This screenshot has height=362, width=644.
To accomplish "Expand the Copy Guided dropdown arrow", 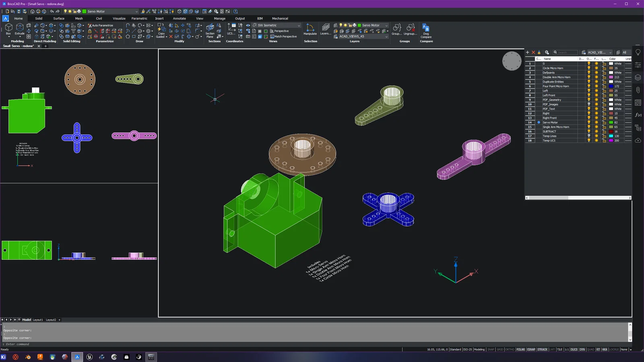I will (166, 37).
